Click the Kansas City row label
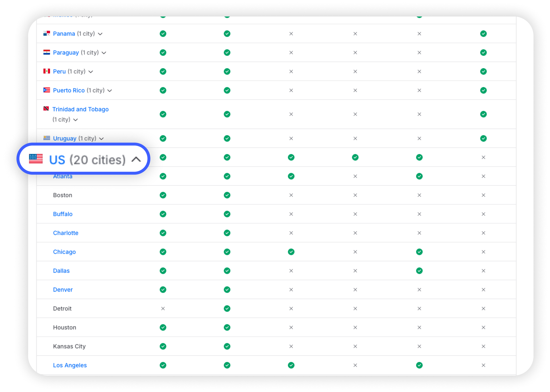The image size is (550, 392). (69, 346)
